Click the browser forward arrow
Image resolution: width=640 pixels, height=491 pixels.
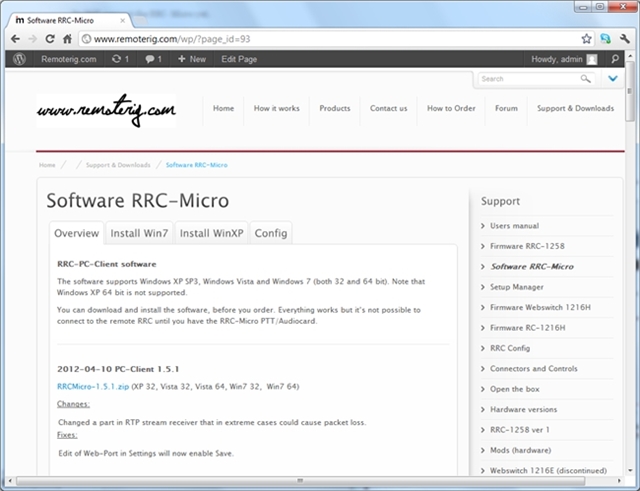pos(33,39)
